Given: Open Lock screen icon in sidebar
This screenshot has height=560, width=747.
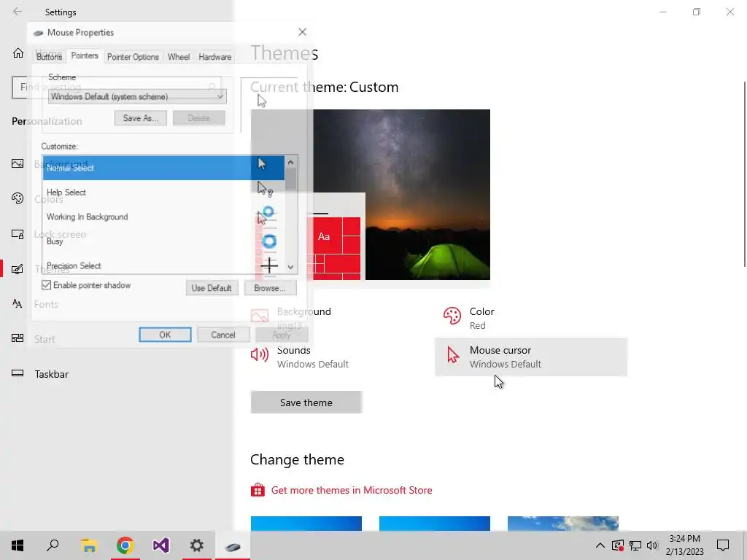Looking at the screenshot, I should [x=18, y=234].
